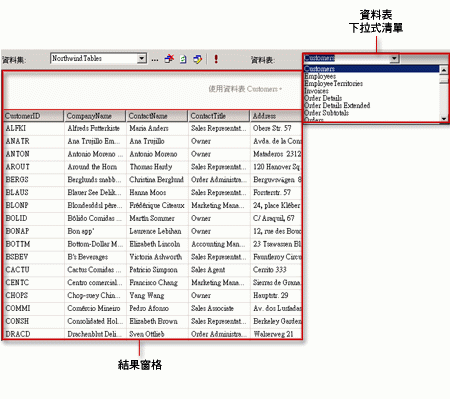Click the ALFKI customer ID cell
Viewport: 450px width, 399px height.
click(34, 128)
